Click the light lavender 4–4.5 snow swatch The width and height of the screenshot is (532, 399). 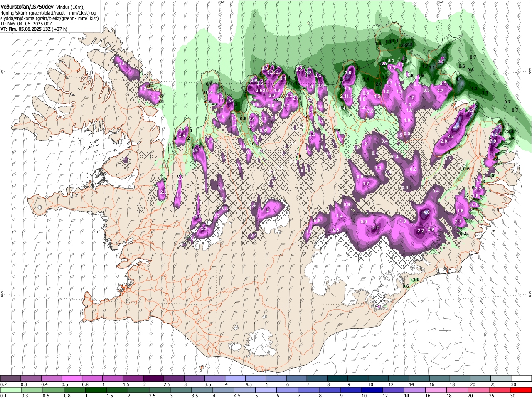(x=235, y=378)
